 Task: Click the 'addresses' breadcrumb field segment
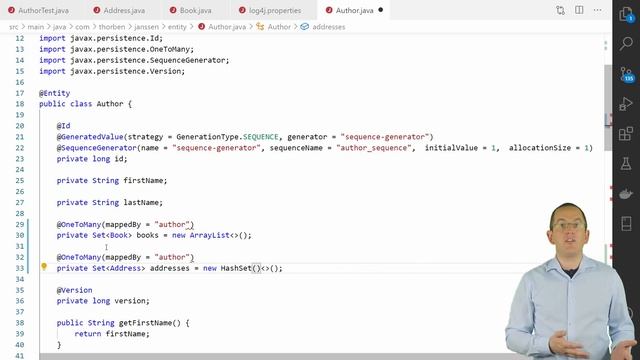point(323,27)
